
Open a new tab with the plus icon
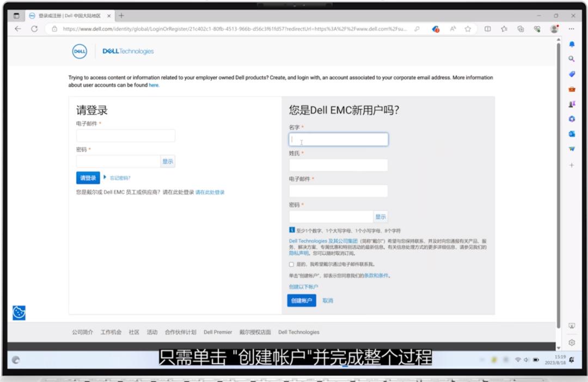[x=121, y=16]
